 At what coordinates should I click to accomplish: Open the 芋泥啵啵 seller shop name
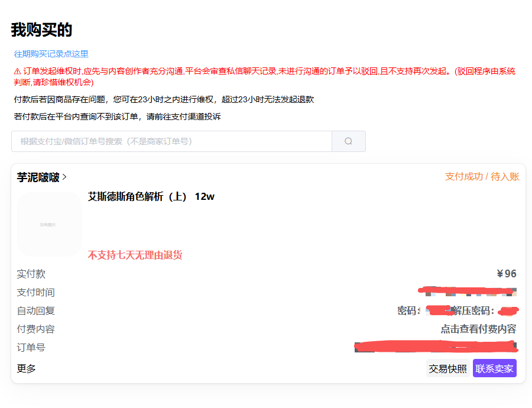[x=38, y=177]
